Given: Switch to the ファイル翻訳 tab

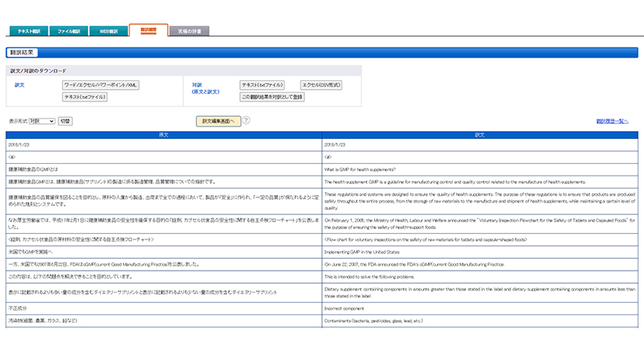Looking at the screenshot, I should pos(69,31).
